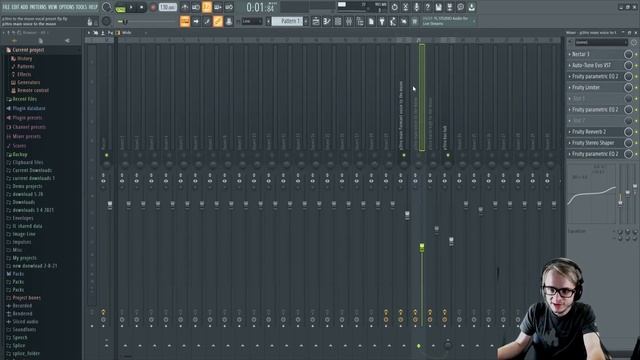
Task: Mute the master track green LED
Action: click(x=107, y=155)
